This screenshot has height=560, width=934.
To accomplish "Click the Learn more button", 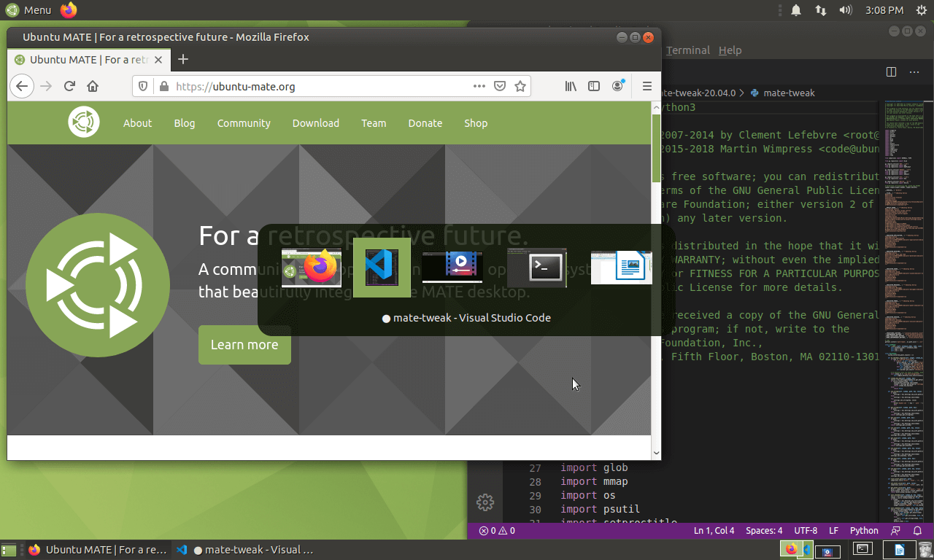I will [x=244, y=344].
